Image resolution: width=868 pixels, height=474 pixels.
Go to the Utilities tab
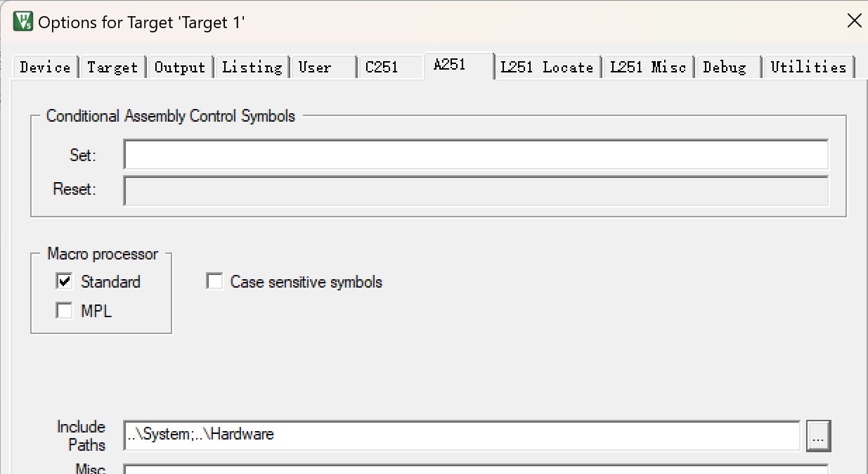click(808, 68)
